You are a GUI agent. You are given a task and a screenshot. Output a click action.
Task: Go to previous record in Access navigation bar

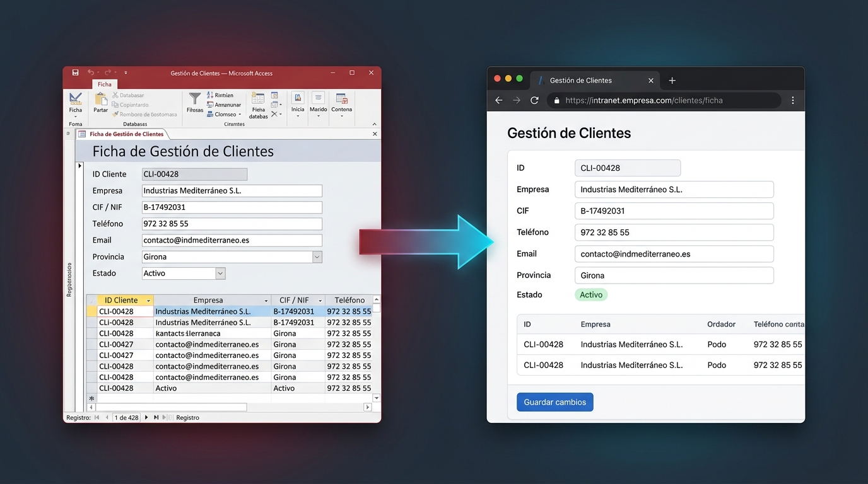coord(107,417)
